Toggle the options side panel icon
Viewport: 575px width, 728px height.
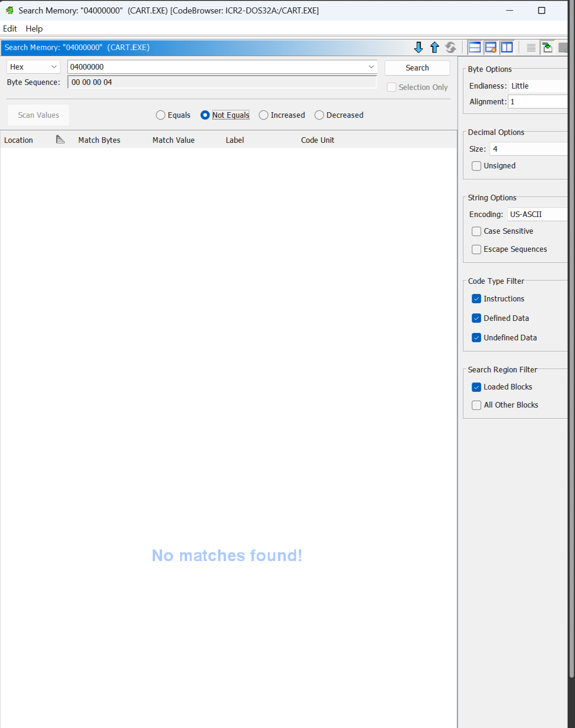click(x=507, y=47)
